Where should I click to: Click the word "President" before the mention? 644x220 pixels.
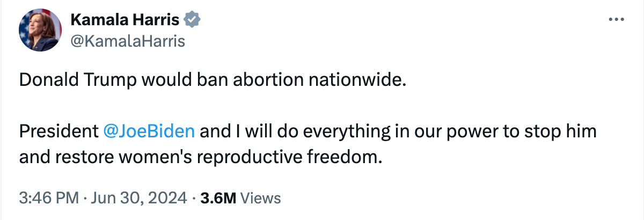click(57, 131)
